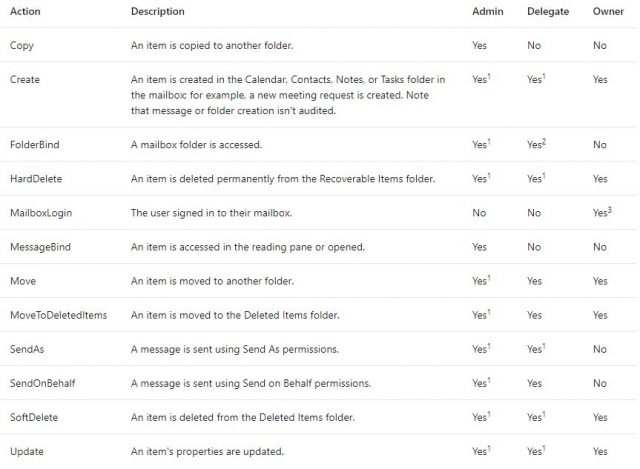Click the MoveToDeletedItems action name

pyautogui.click(x=58, y=315)
